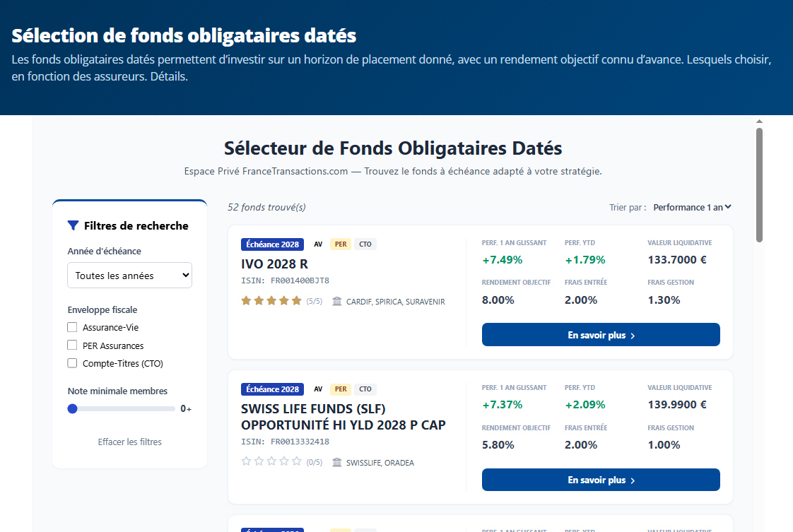The width and height of the screenshot is (793, 532).
Task: Click the AV tag on IVO 2028 R
Action: click(318, 244)
